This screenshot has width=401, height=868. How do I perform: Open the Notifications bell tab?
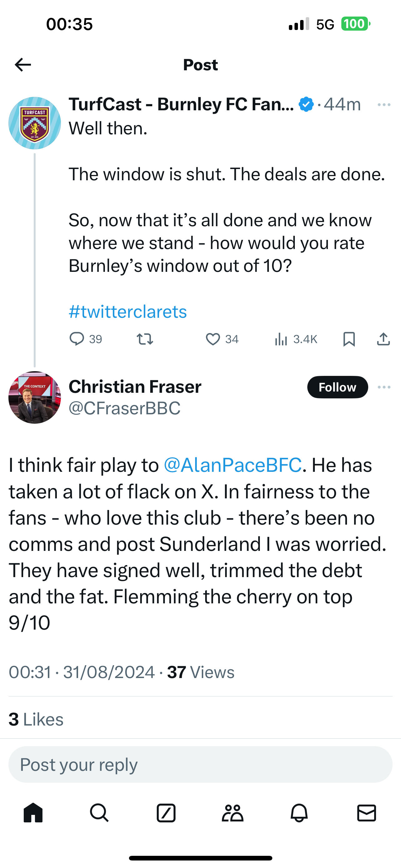point(299,813)
